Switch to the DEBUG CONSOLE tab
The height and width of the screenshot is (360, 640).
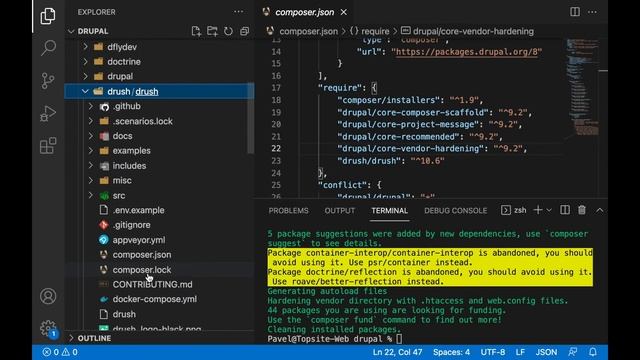[x=456, y=211]
